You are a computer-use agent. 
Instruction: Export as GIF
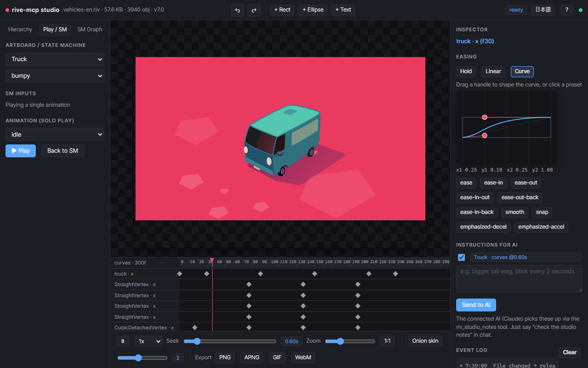click(277, 357)
